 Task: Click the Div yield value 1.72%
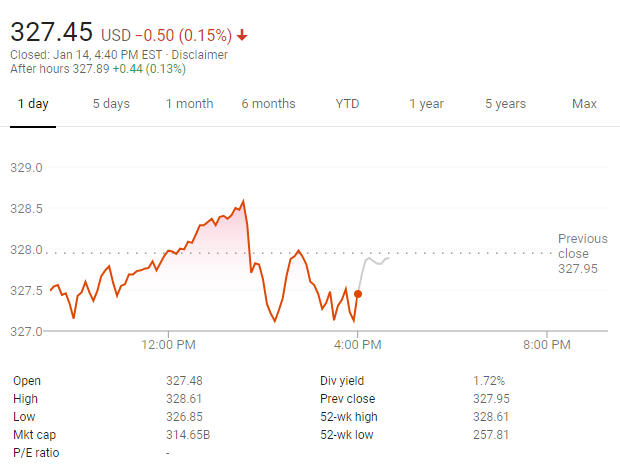click(x=488, y=380)
